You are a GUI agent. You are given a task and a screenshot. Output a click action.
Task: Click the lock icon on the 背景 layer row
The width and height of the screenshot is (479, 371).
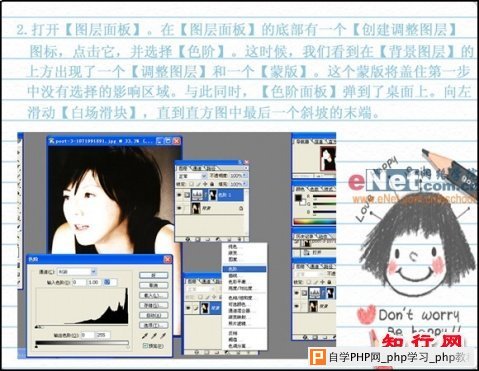241,208
